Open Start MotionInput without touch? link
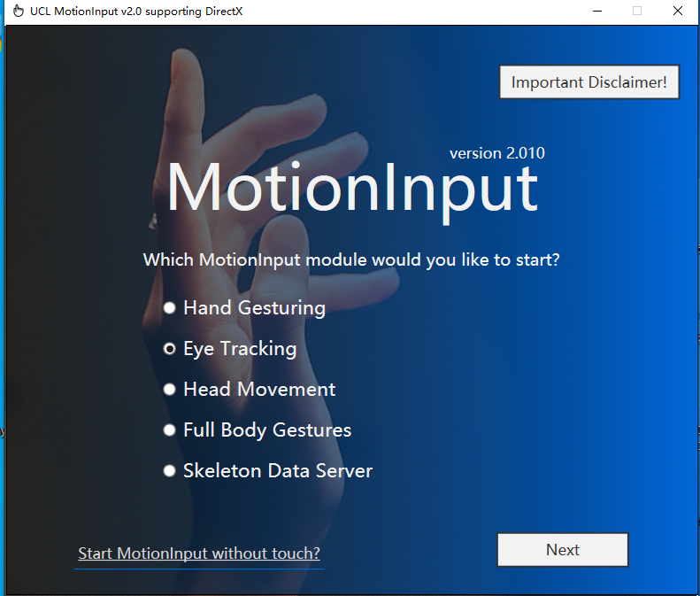 [x=199, y=553]
